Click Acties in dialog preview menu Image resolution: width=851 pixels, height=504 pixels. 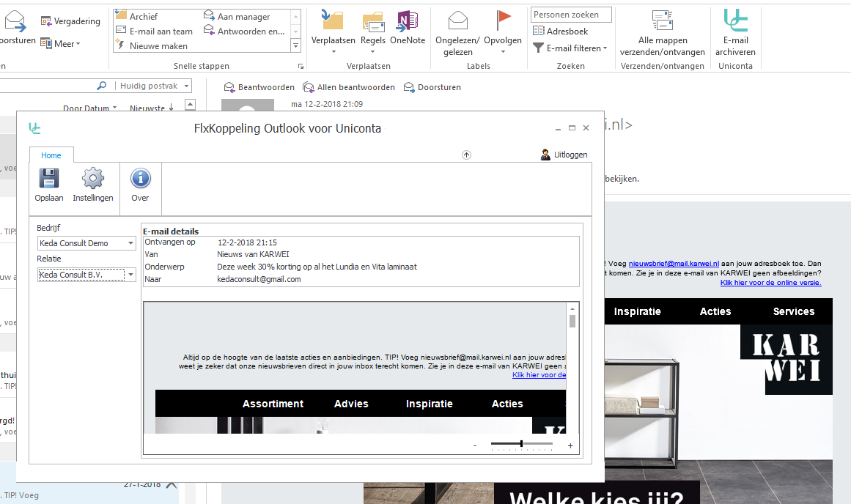(507, 404)
